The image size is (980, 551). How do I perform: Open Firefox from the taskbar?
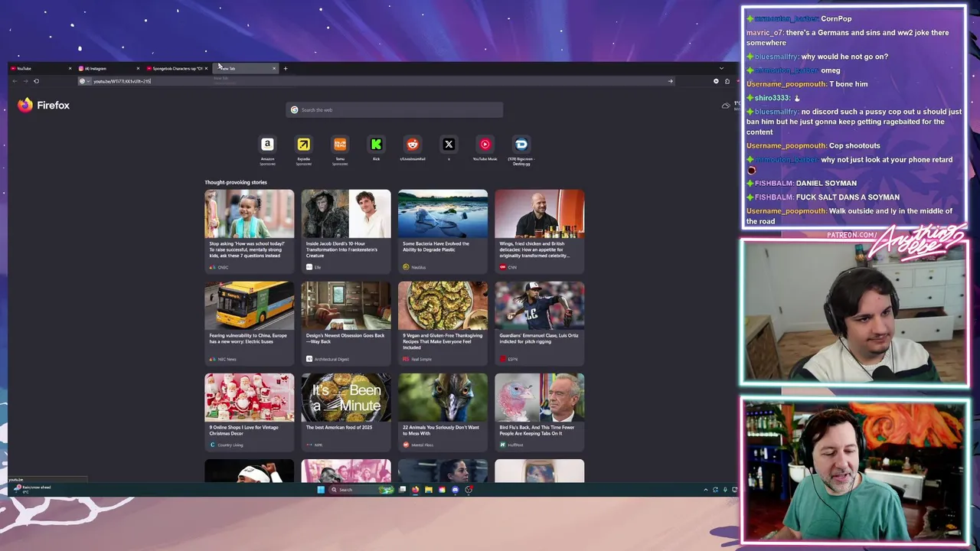click(415, 490)
